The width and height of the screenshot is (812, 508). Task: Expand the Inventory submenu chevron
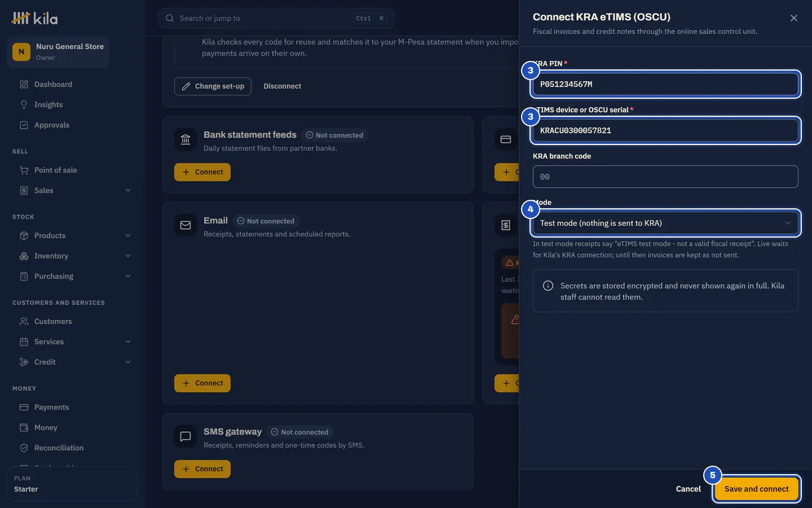coord(128,256)
